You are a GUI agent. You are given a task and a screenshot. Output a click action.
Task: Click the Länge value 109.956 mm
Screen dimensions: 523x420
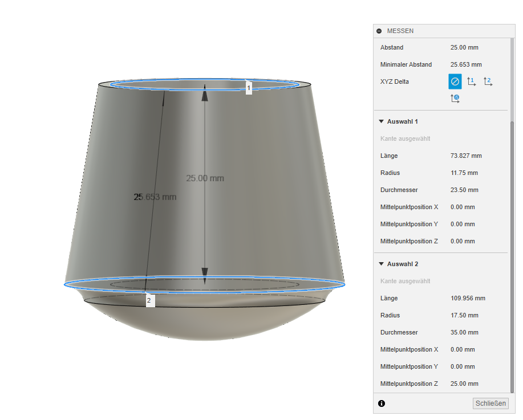tap(468, 298)
